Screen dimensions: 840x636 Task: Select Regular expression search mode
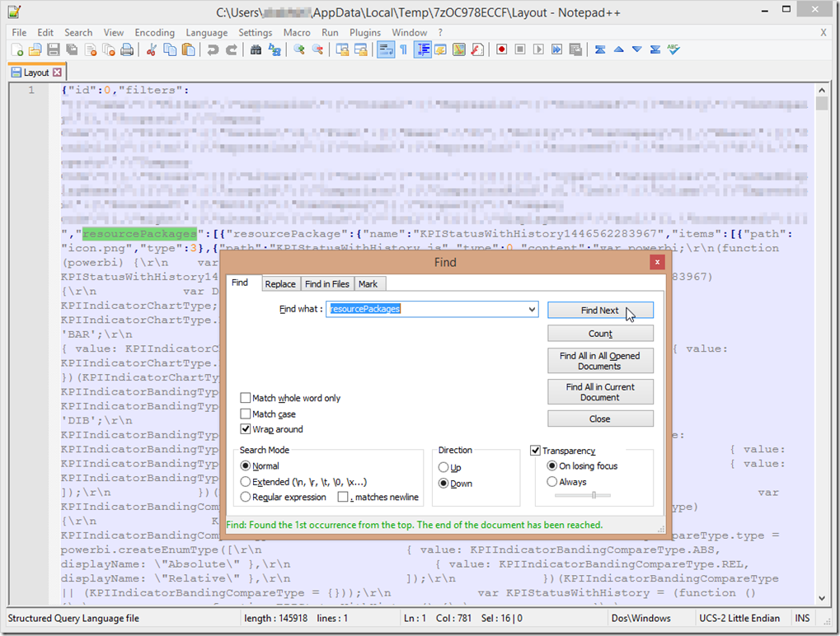pos(246,497)
